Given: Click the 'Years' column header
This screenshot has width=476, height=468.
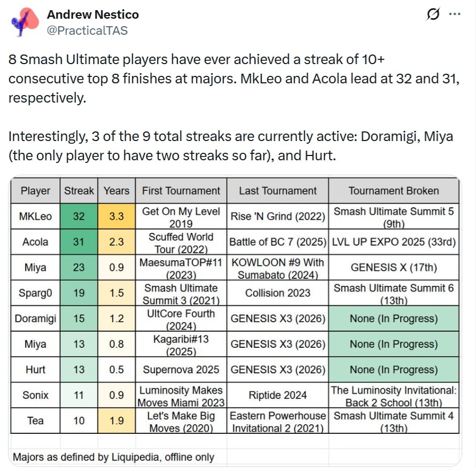Looking at the screenshot, I should (x=116, y=191).
